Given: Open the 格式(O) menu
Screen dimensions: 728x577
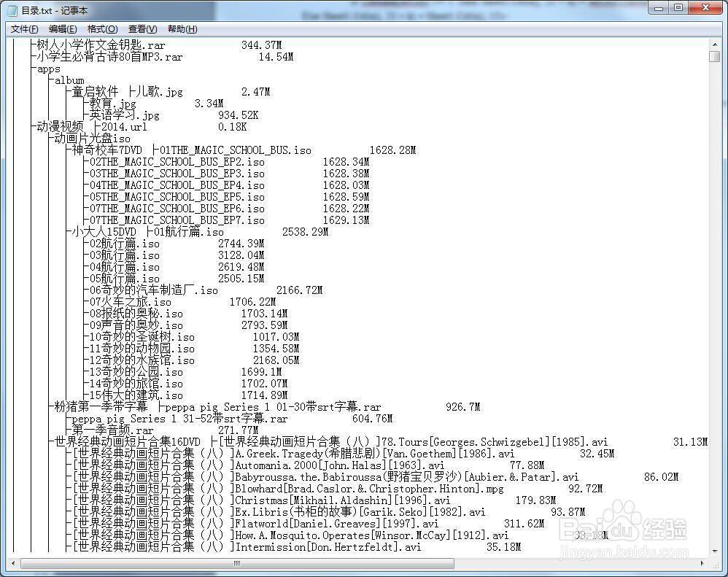Looking at the screenshot, I should [102, 29].
